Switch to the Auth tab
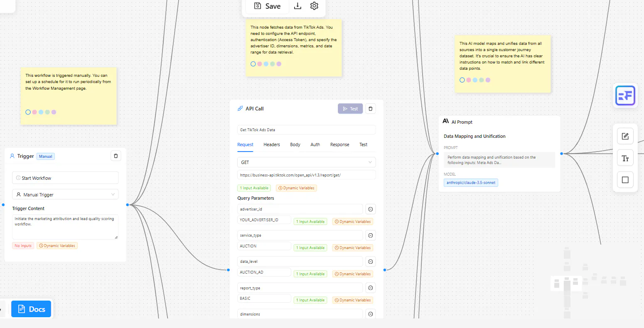The width and height of the screenshot is (644, 328). 315,144
